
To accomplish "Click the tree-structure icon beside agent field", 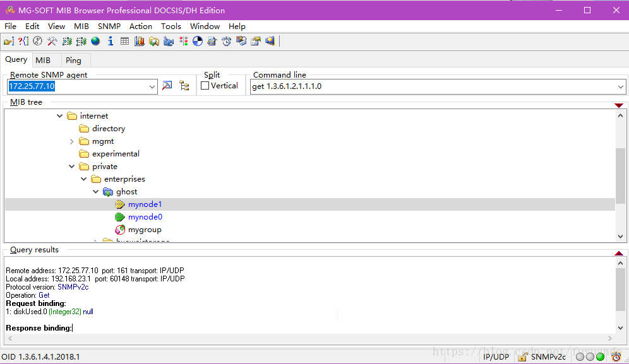I will [x=184, y=86].
